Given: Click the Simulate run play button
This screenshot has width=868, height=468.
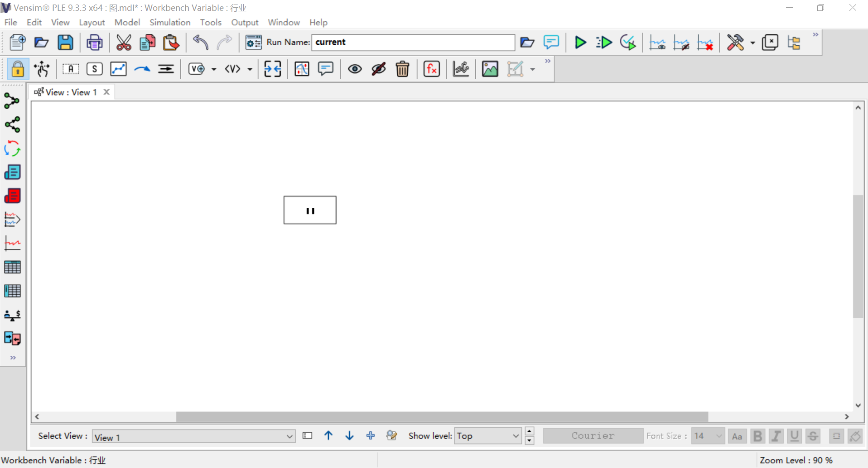Looking at the screenshot, I should [580, 43].
